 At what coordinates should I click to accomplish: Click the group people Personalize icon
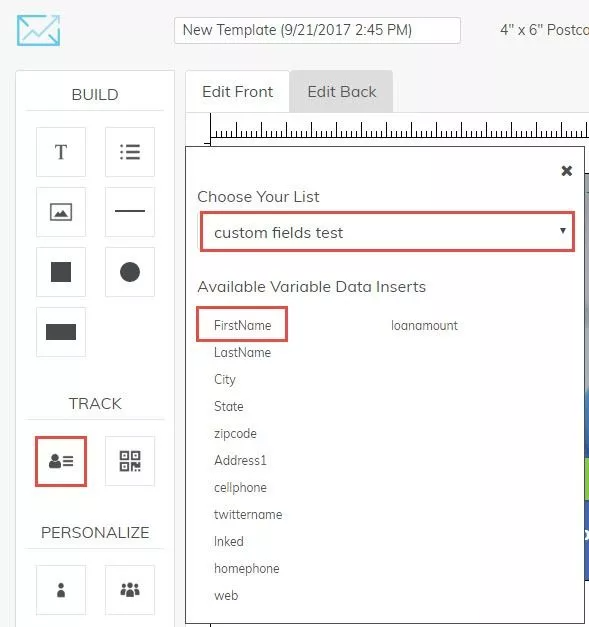tap(130, 590)
